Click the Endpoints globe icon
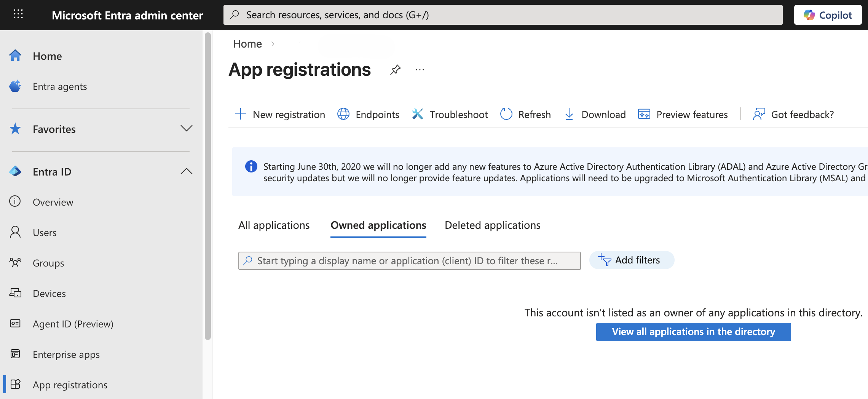 point(343,114)
